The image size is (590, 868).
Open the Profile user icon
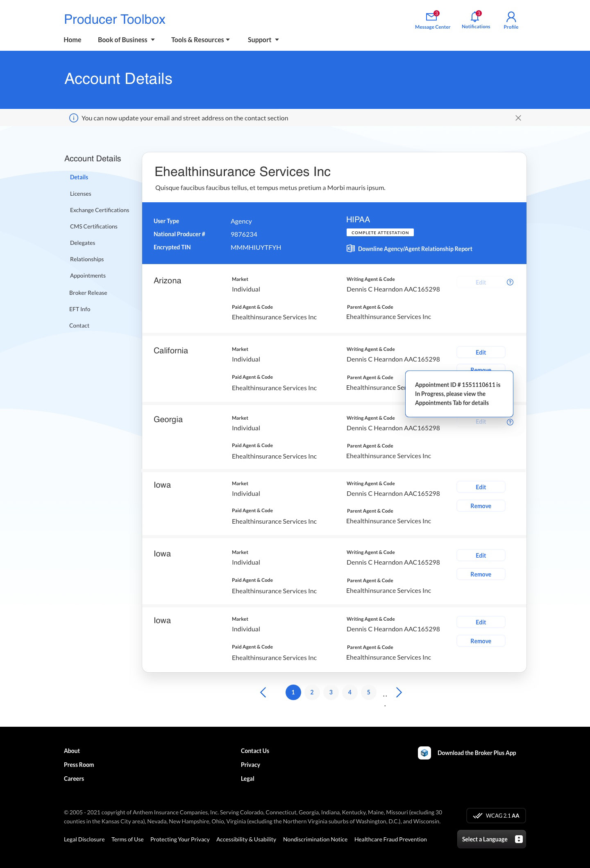tap(511, 16)
